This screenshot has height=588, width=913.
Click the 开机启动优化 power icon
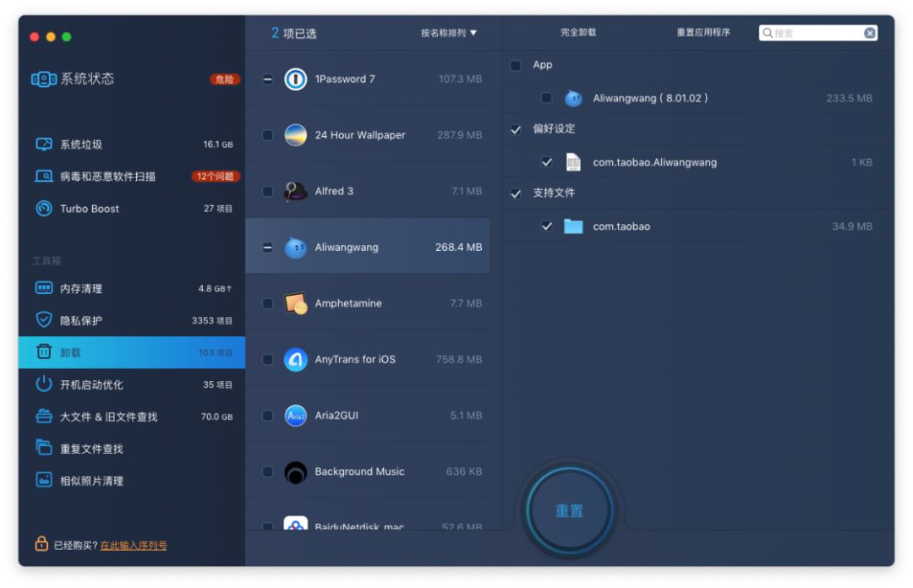(44, 384)
